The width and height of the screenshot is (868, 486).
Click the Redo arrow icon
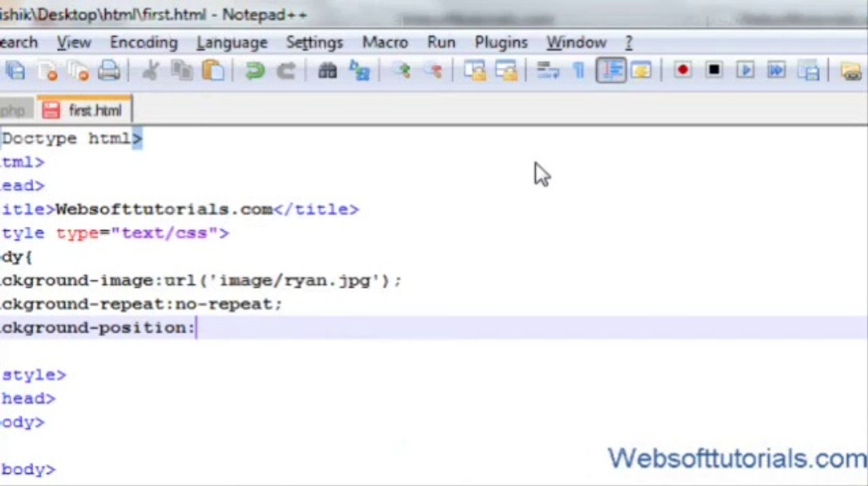286,70
